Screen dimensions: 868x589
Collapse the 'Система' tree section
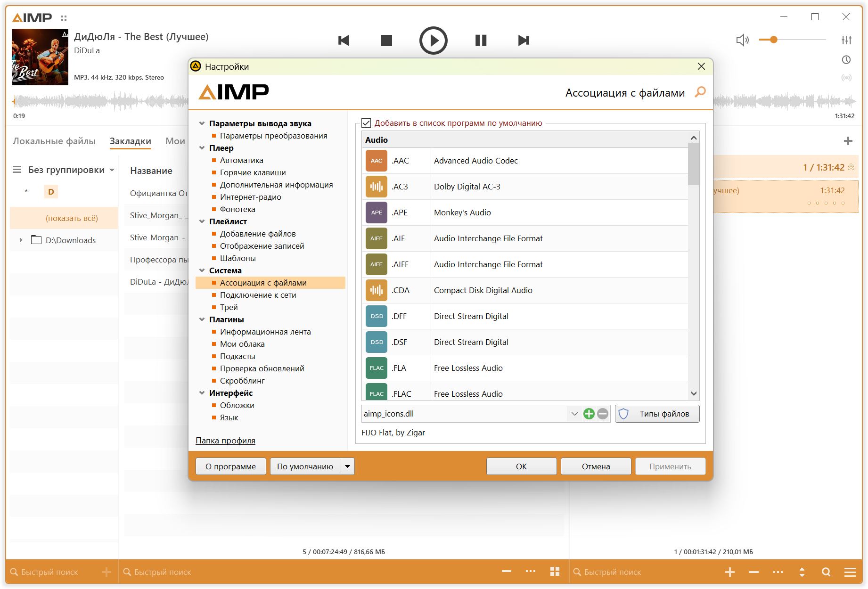point(202,270)
